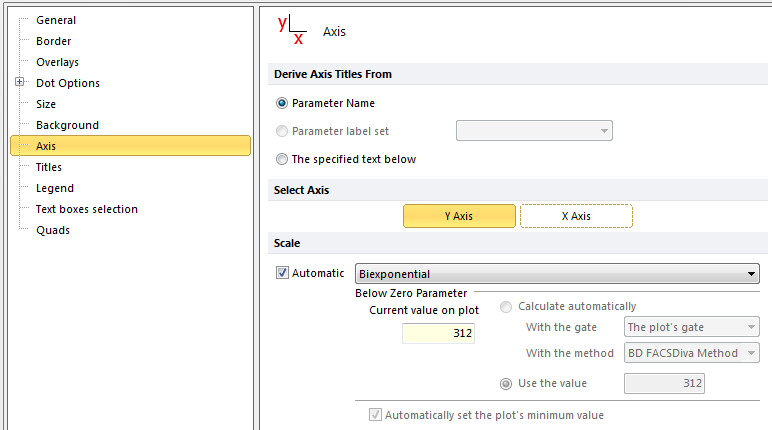Select Overlays in the category tree

coord(57,62)
